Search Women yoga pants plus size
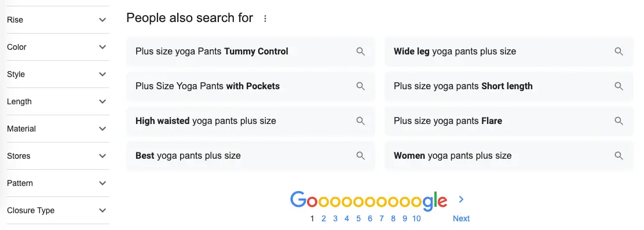 point(509,156)
